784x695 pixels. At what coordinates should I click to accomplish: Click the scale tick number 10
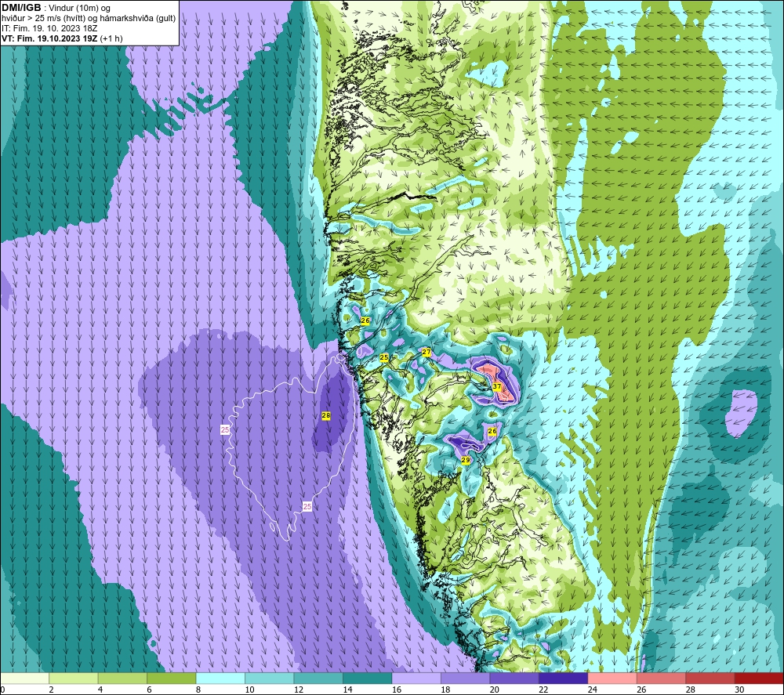coord(249,690)
